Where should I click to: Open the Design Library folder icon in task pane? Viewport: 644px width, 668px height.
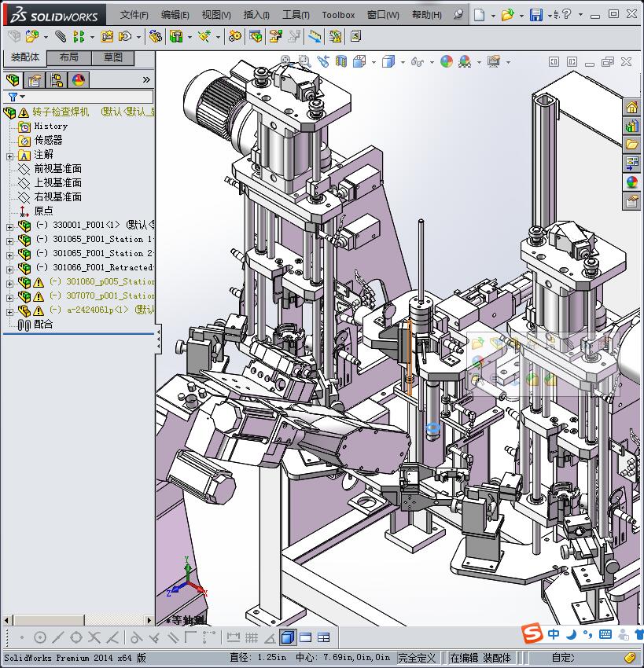point(631,144)
